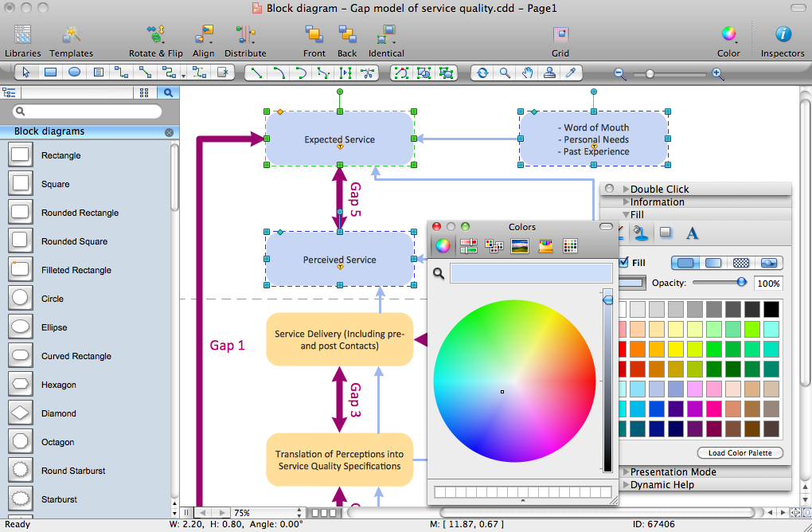Click the round button beside Double Click
This screenshot has height=532, width=812.
610,189
